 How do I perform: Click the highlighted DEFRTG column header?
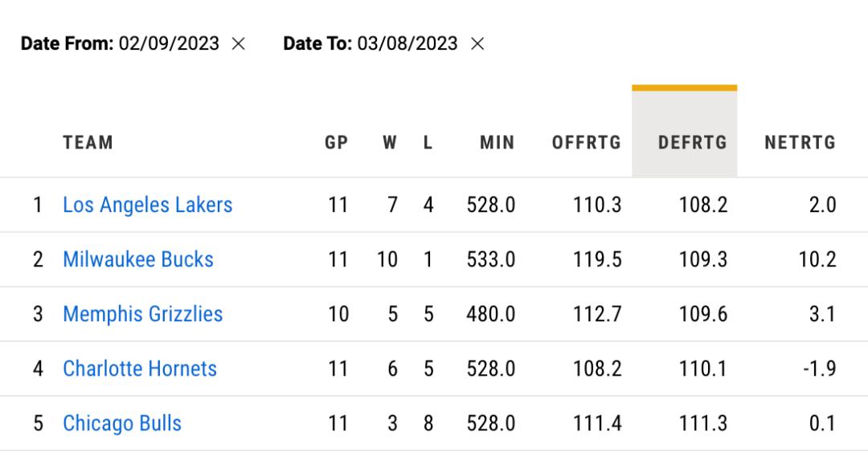(692, 143)
